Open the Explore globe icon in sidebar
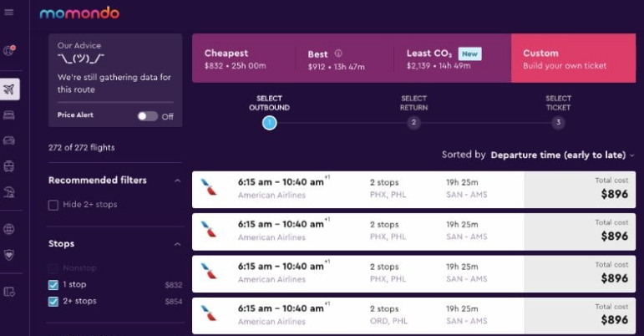Screen dimensions: 644x336 point(10,229)
